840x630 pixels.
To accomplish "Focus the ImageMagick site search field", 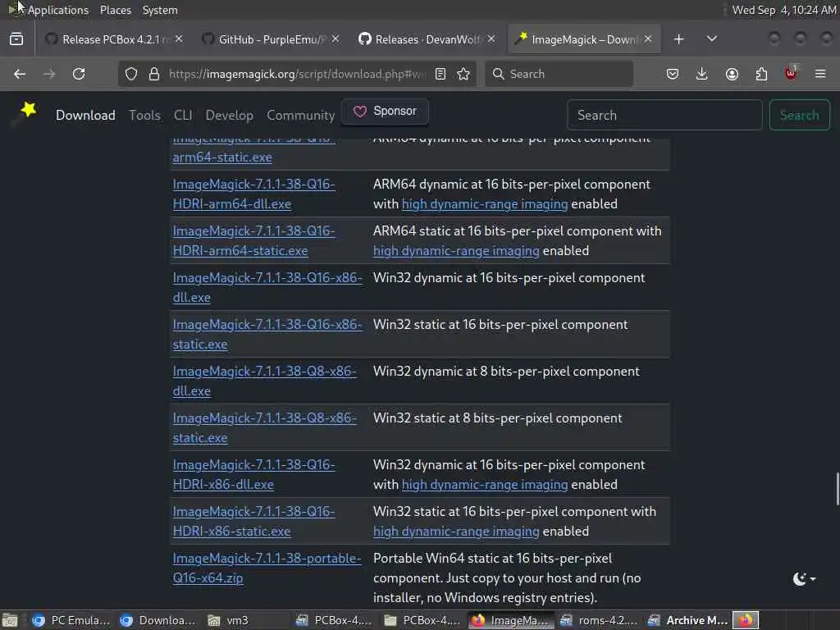I will 664,115.
